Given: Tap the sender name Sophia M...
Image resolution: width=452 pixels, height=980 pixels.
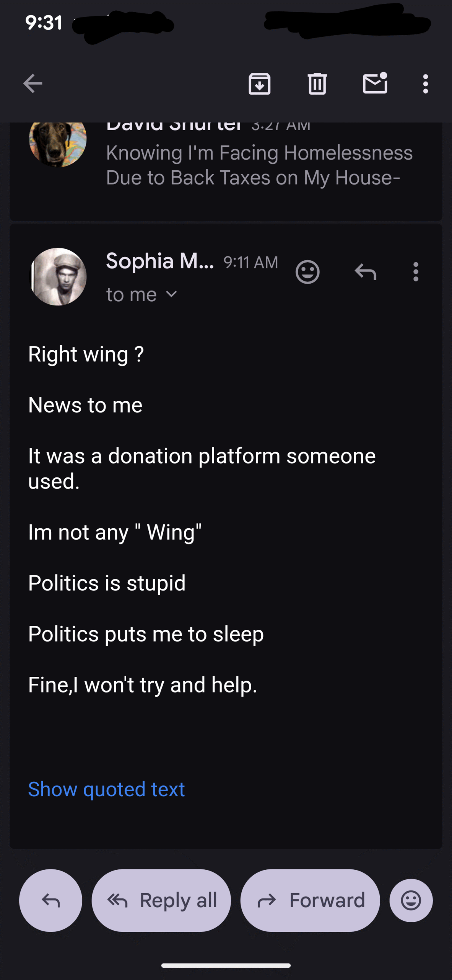Looking at the screenshot, I should tap(160, 261).
